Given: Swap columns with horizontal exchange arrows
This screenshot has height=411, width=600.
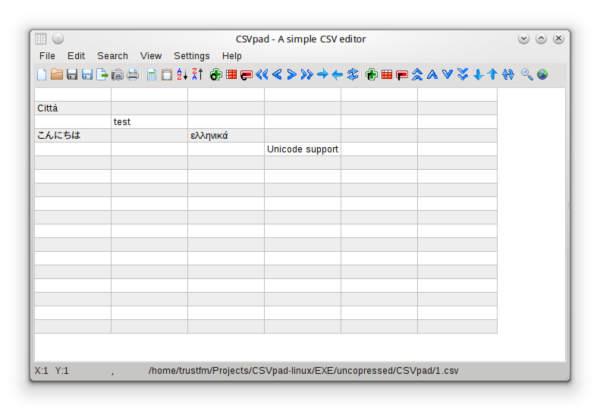Looking at the screenshot, I should pyautogui.click(x=352, y=74).
